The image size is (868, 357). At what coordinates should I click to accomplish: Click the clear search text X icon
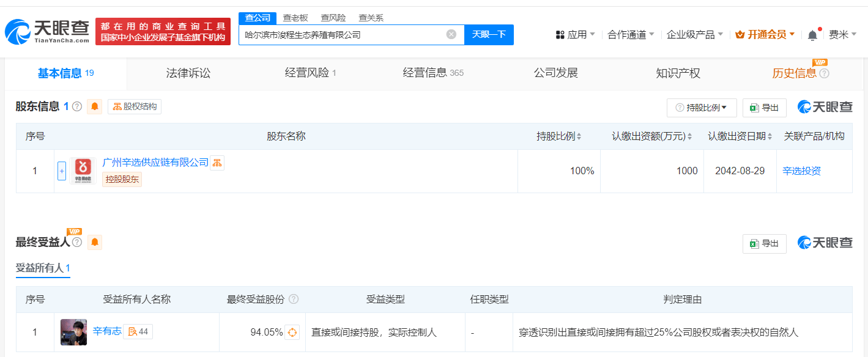click(x=451, y=34)
